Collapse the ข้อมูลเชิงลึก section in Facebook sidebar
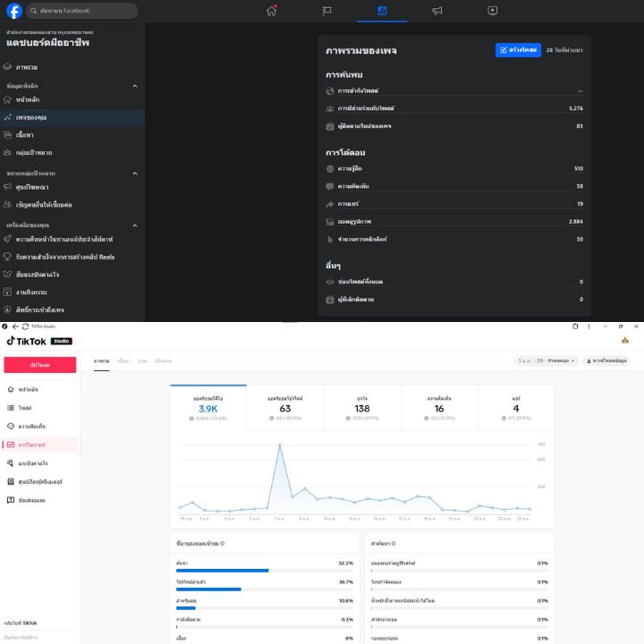This screenshot has width=644, height=644. pyautogui.click(x=135, y=86)
